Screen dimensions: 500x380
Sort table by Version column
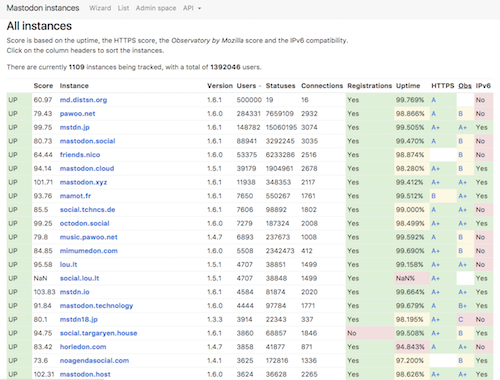point(220,86)
